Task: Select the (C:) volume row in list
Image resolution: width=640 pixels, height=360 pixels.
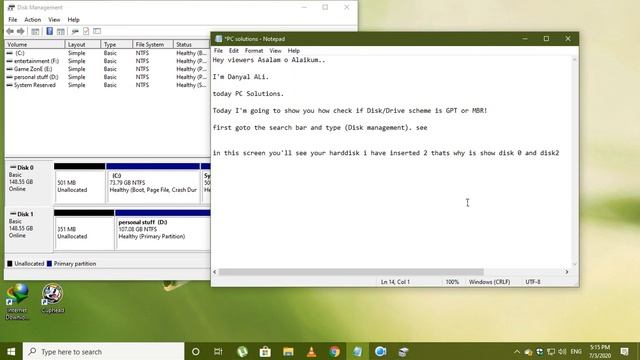Action: pos(108,53)
